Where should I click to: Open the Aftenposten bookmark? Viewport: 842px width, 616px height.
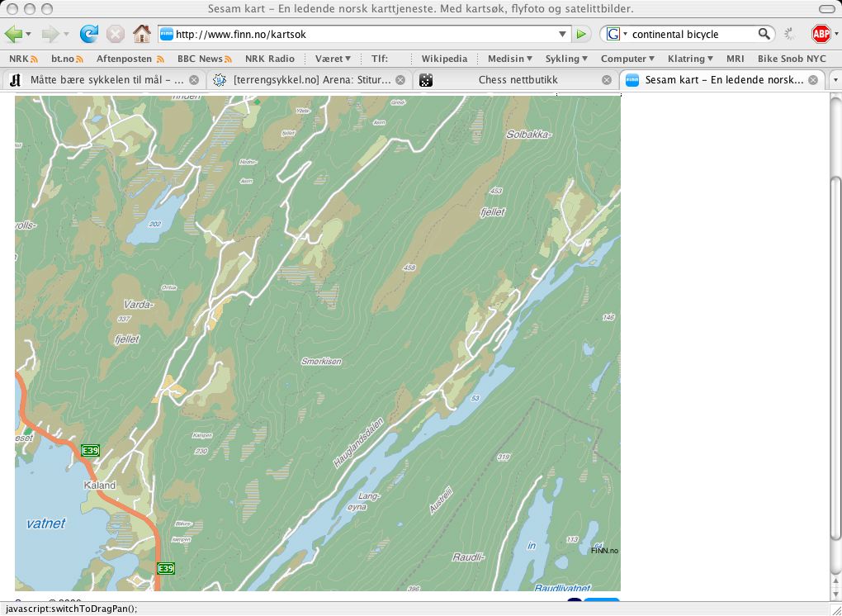[x=124, y=59]
